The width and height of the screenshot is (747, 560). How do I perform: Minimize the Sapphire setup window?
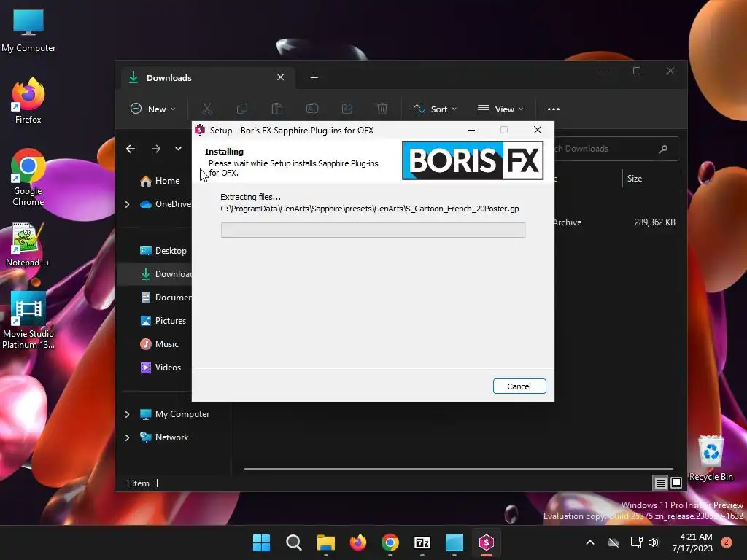[471, 130]
